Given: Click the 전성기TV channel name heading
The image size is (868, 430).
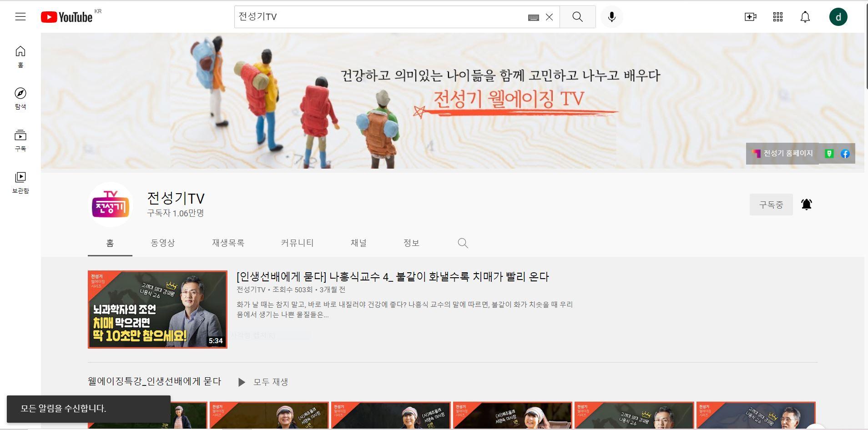Looking at the screenshot, I should pyautogui.click(x=176, y=198).
